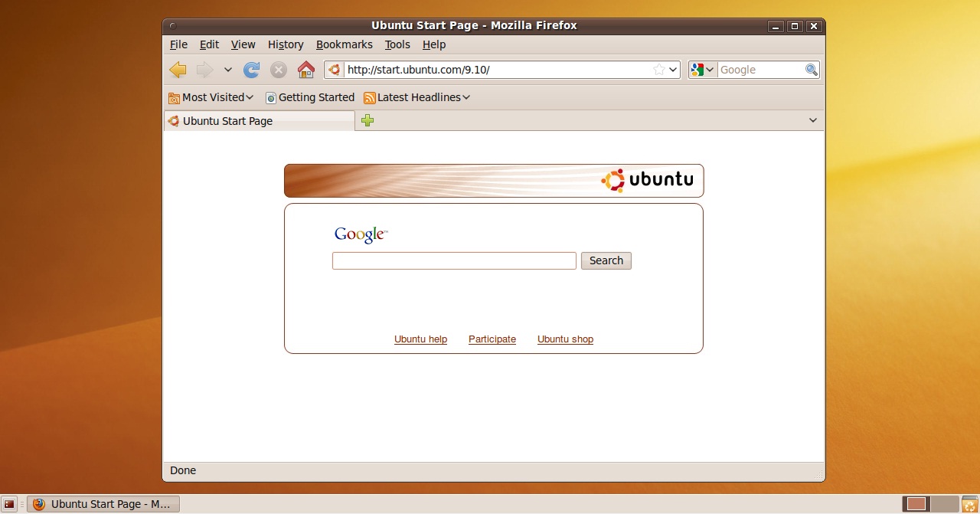
Task: Click the Ubuntu site icon in address bar
Action: [334, 70]
